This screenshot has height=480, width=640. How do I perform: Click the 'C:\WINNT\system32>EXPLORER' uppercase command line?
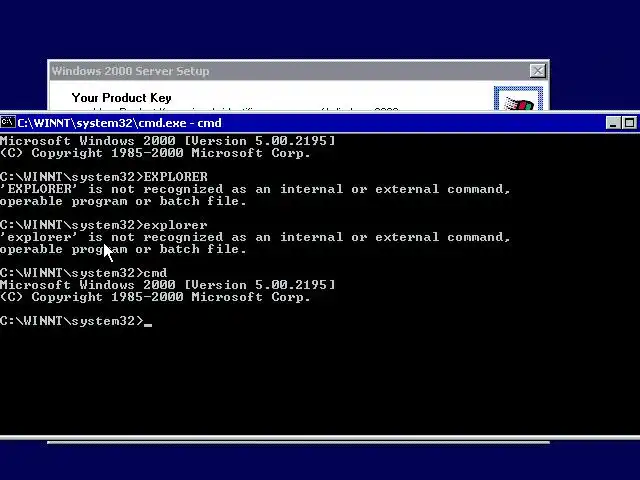coord(104,177)
